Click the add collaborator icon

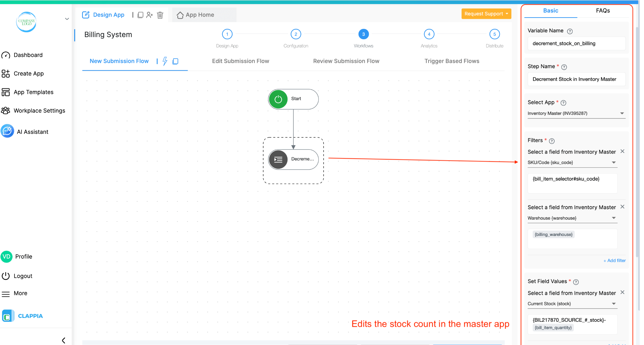pyautogui.click(x=150, y=15)
